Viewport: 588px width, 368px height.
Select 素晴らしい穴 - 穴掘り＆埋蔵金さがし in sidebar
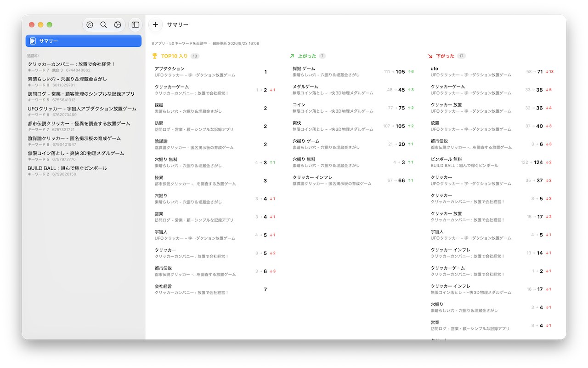pos(84,82)
